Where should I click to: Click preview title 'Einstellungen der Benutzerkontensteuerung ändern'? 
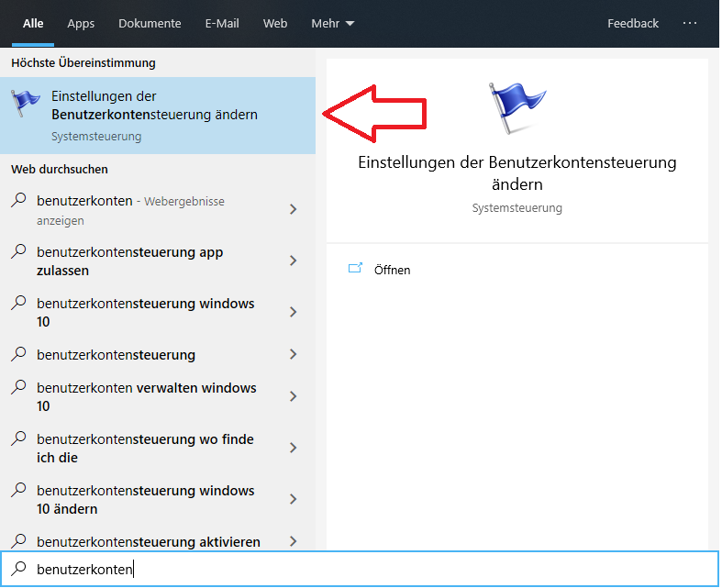pyautogui.click(x=517, y=173)
